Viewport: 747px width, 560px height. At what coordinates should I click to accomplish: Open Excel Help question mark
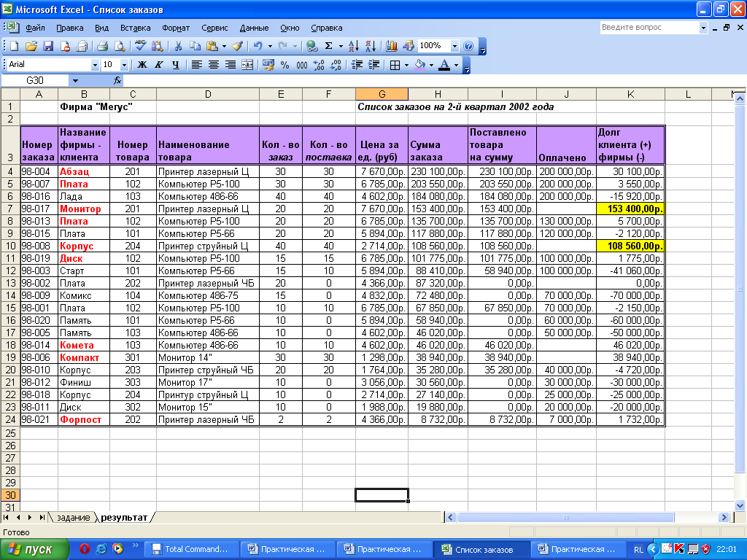468,46
